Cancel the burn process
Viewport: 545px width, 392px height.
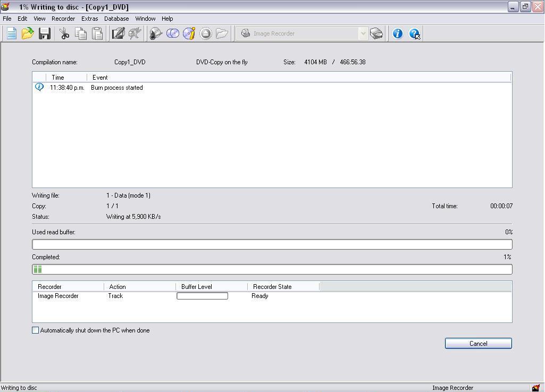click(x=478, y=344)
